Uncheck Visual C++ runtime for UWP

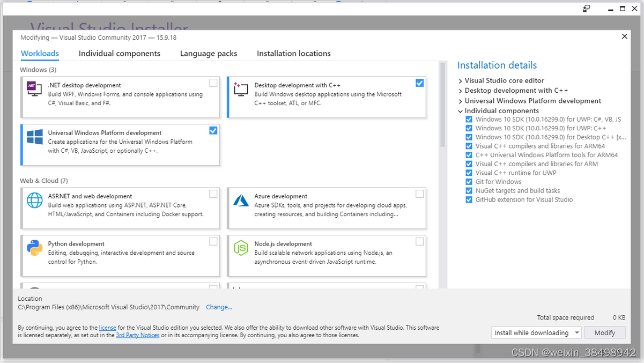pos(469,173)
